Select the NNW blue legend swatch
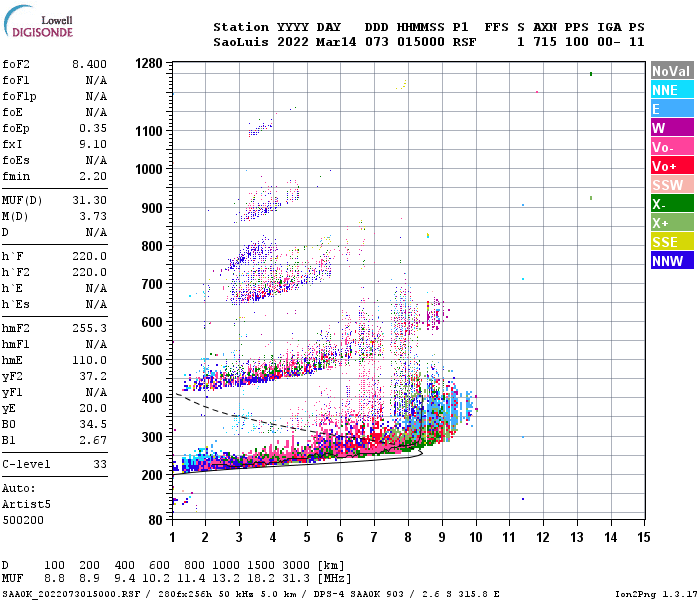 672,261
